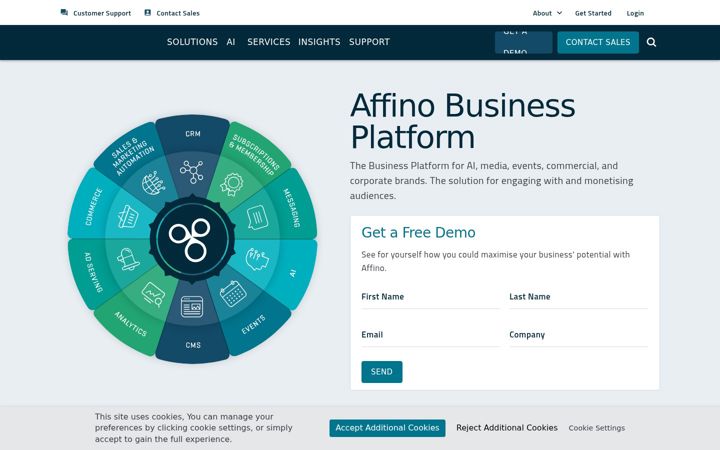This screenshot has width=720, height=450.
Task: Focus the Company field
Action: click(x=578, y=335)
